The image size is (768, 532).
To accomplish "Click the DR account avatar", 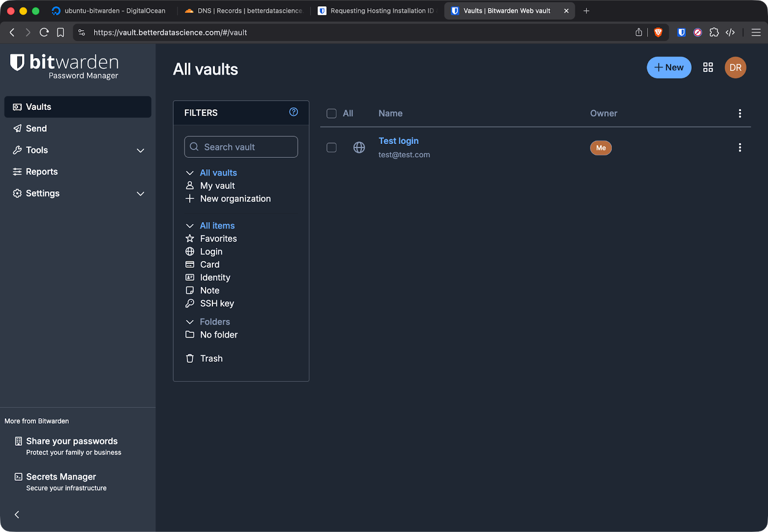I will (735, 68).
